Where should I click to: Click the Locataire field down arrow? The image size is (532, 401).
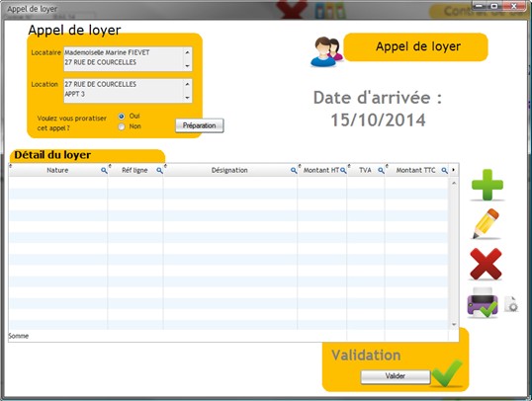click(187, 66)
